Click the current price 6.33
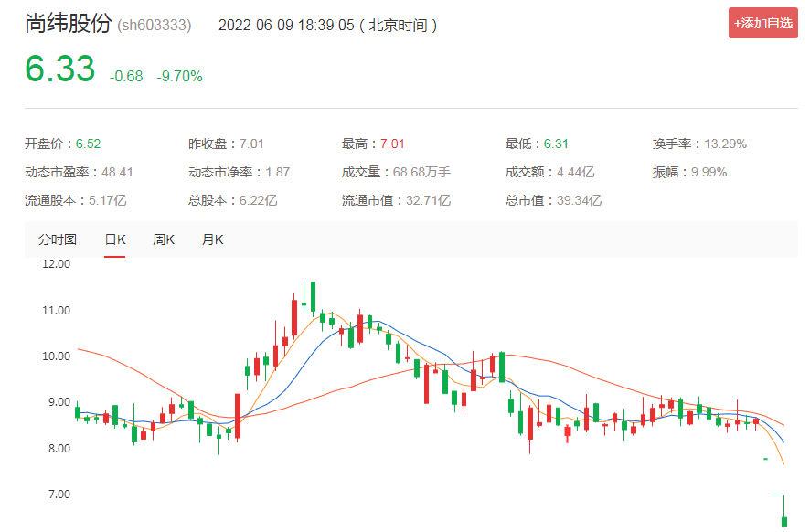The width and height of the screenshot is (810, 532). tap(59, 69)
